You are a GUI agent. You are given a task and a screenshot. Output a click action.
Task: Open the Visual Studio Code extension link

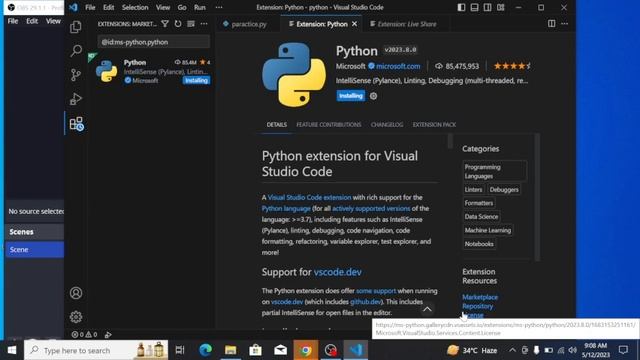(x=309, y=198)
